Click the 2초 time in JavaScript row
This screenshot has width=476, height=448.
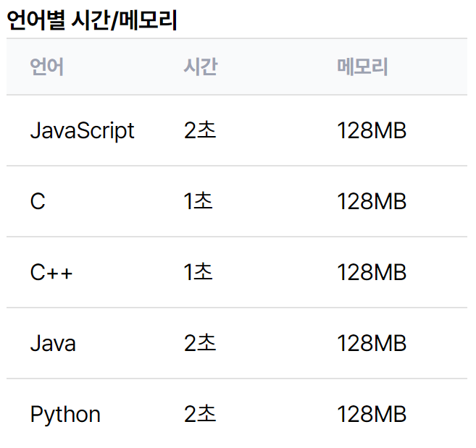(x=200, y=130)
